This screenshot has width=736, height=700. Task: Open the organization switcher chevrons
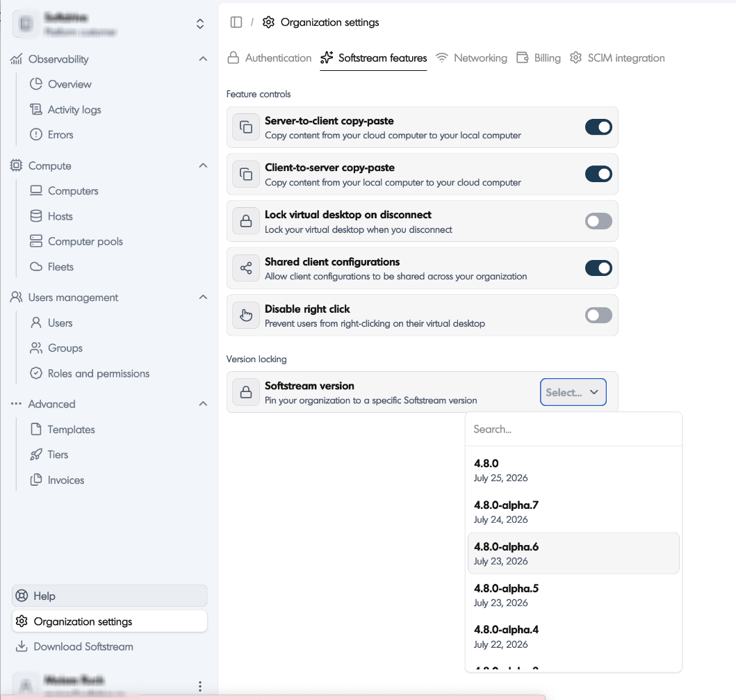(x=200, y=24)
